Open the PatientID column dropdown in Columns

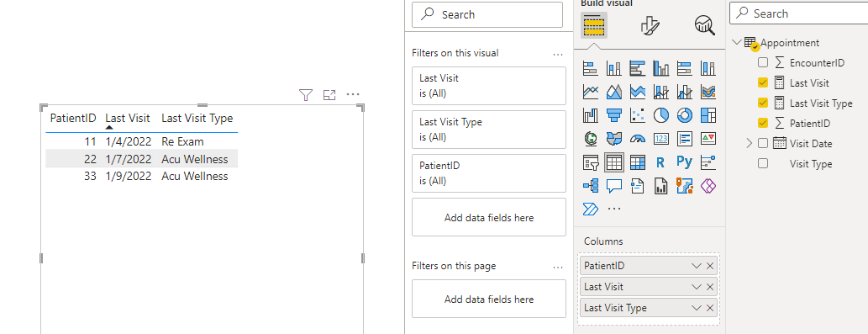pyautogui.click(x=697, y=266)
